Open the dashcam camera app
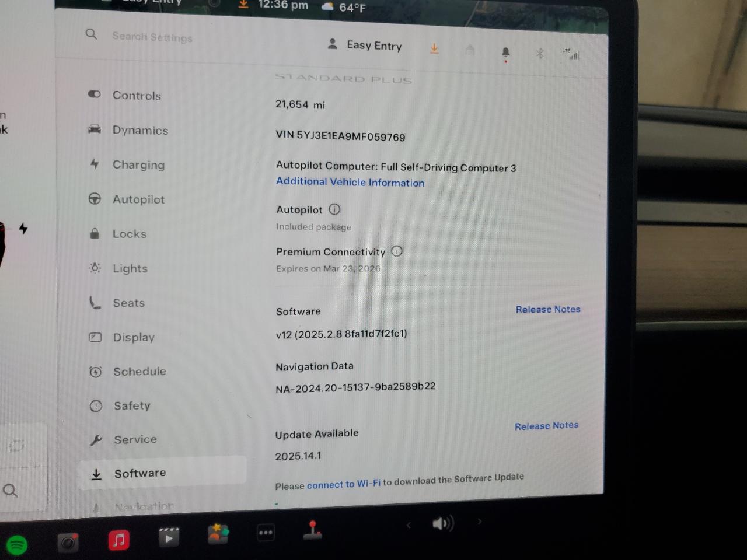747x560 pixels. coord(68,543)
